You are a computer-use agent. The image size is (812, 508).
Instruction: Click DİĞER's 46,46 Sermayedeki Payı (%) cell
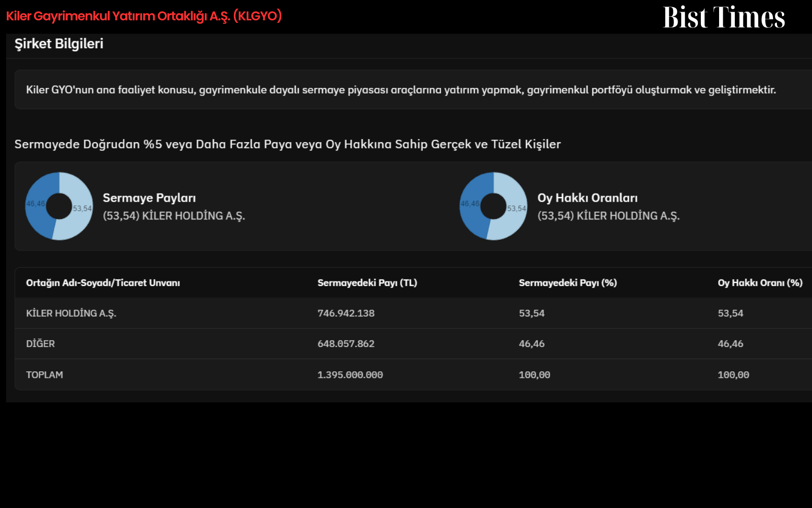[x=532, y=344]
